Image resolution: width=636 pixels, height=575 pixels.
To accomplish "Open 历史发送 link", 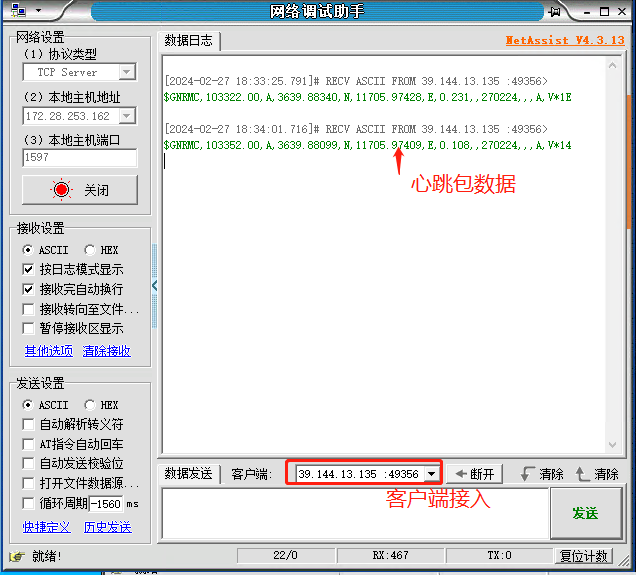I will click(107, 527).
